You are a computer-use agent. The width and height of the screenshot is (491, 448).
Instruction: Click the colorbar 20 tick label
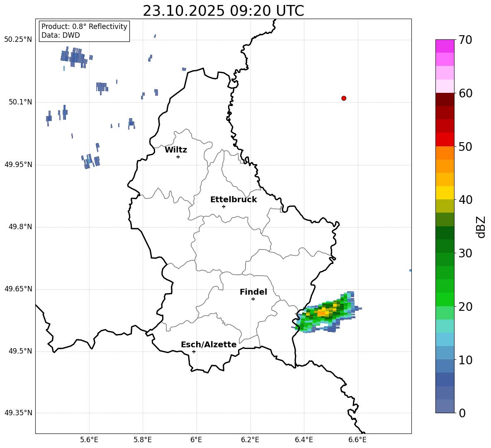tap(465, 307)
